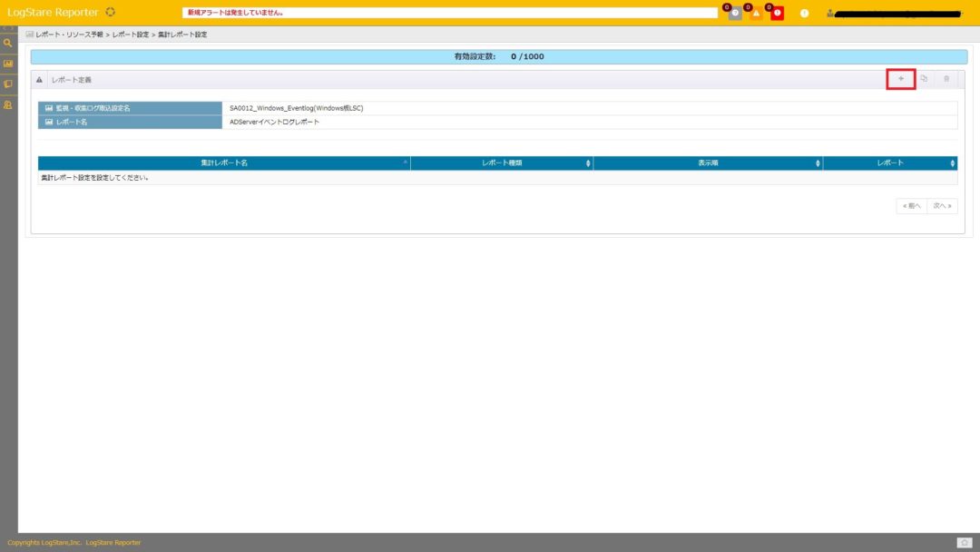This screenshot has height=552, width=980.
Task: Click the orange warning triangle alert badge
Action: pyautogui.click(x=756, y=13)
